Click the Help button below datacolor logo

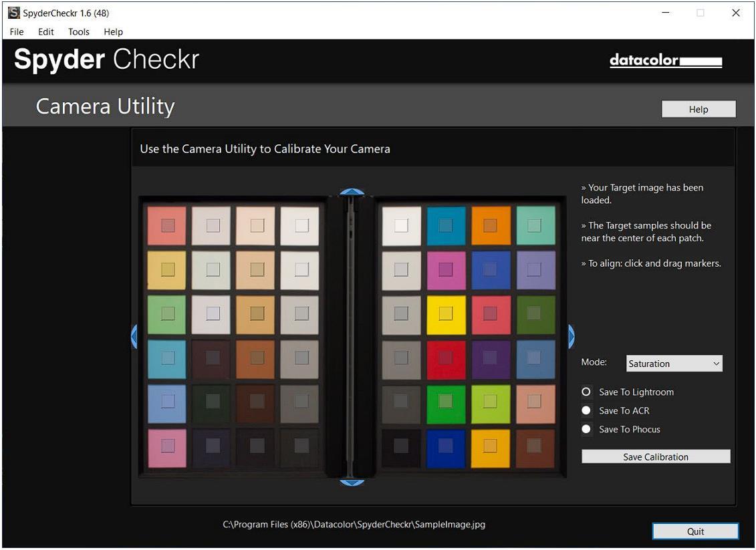tap(698, 110)
